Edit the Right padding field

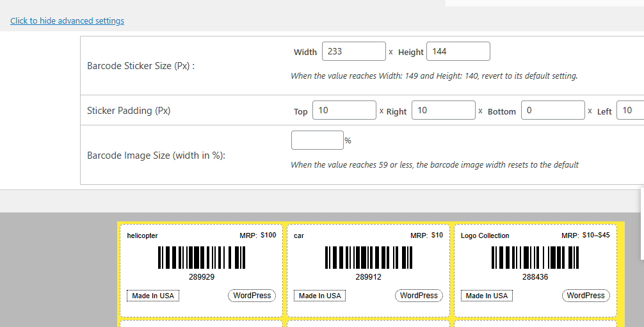[444, 110]
